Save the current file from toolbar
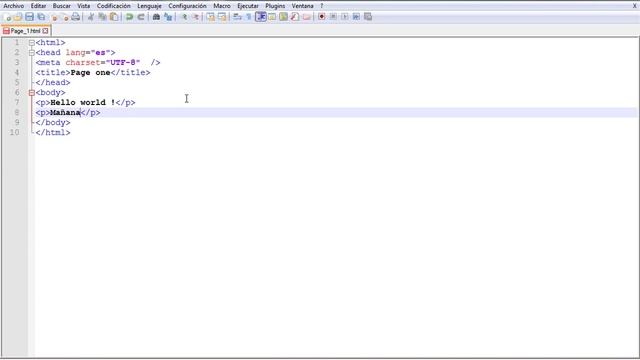The image size is (640, 360). (x=29, y=17)
